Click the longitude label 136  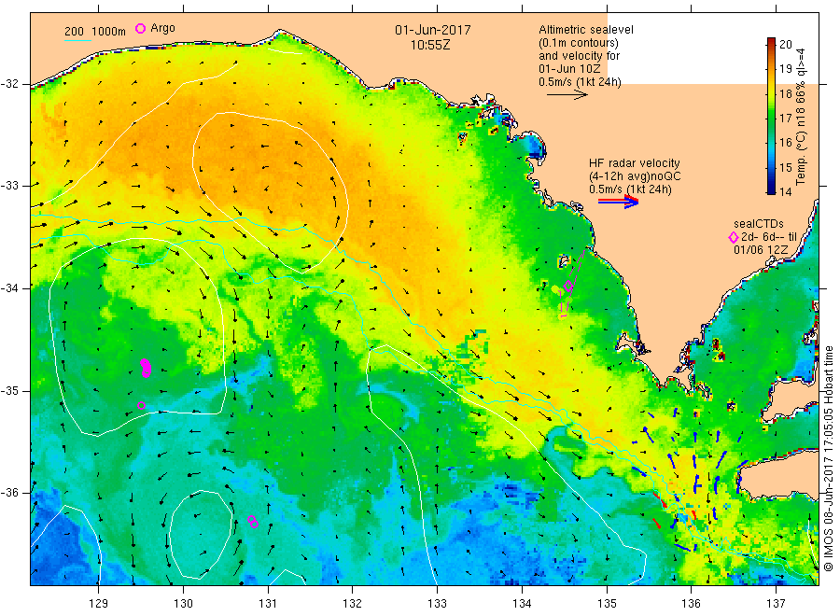pos(691,604)
